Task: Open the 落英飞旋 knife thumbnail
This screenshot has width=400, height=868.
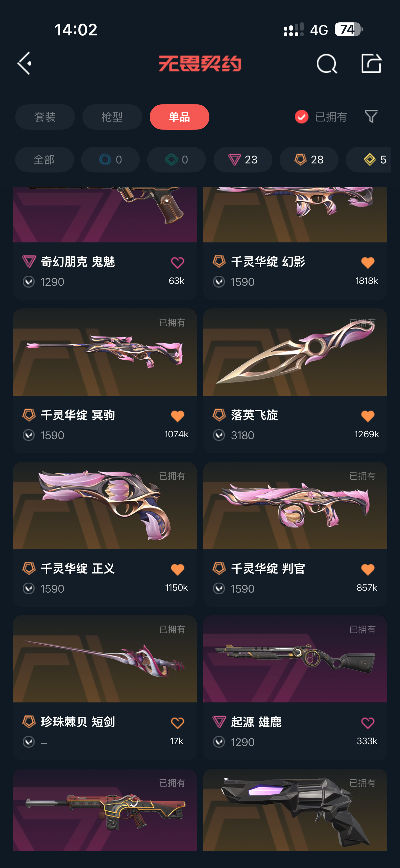Action: [x=295, y=352]
